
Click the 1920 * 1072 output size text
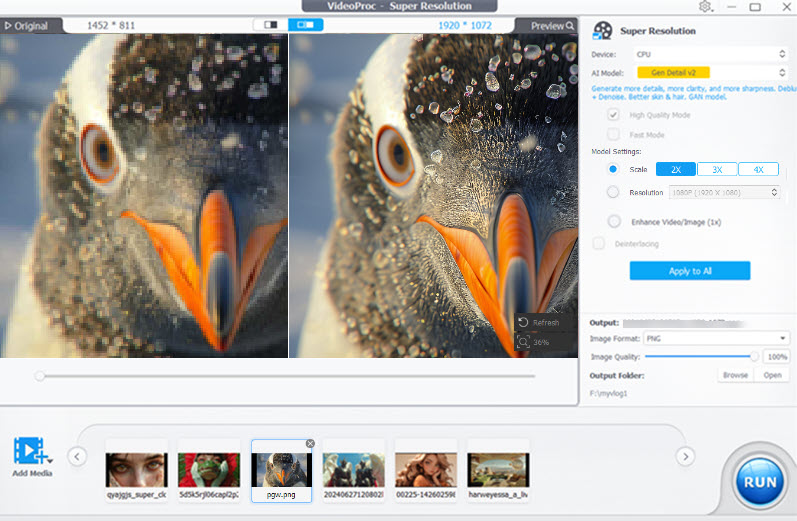pyautogui.click(x=465, y=25)
